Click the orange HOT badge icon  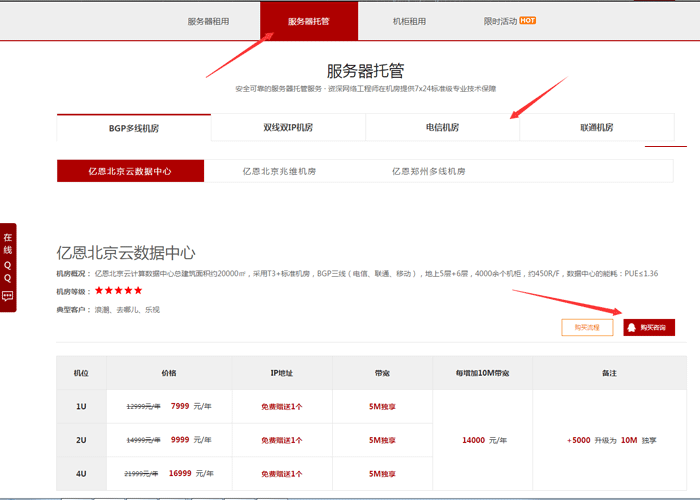[x=528, y=20]
